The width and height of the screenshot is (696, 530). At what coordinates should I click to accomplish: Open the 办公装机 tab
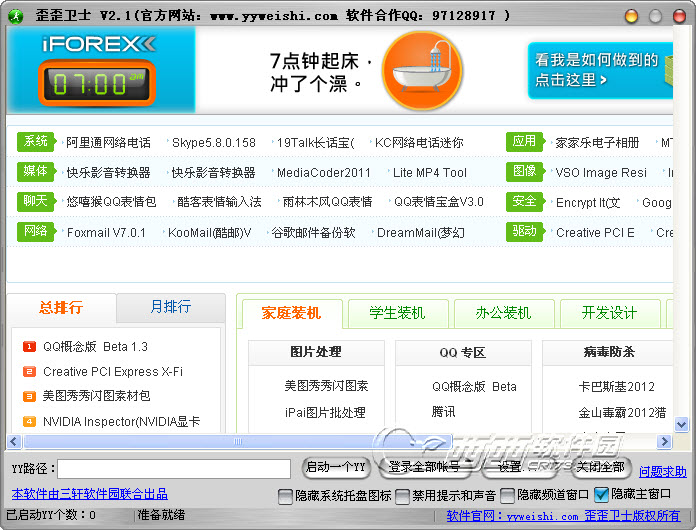[504, 313]
